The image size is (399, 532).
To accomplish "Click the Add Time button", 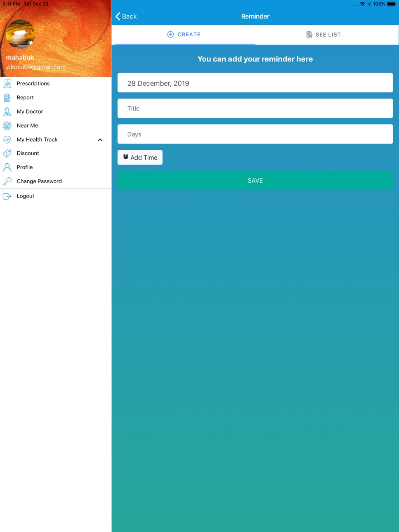I will coord(140,158).
